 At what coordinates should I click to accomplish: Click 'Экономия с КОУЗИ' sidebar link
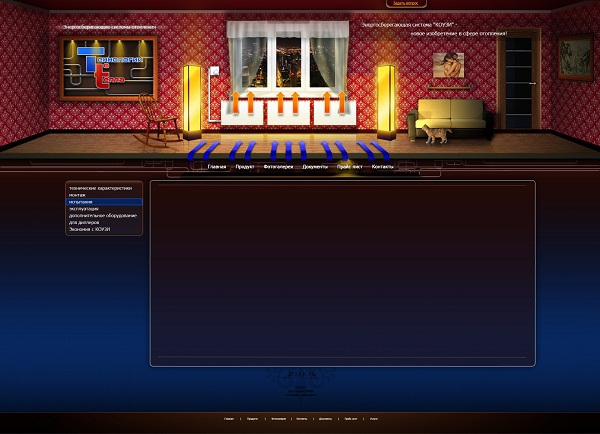(89, 229)
